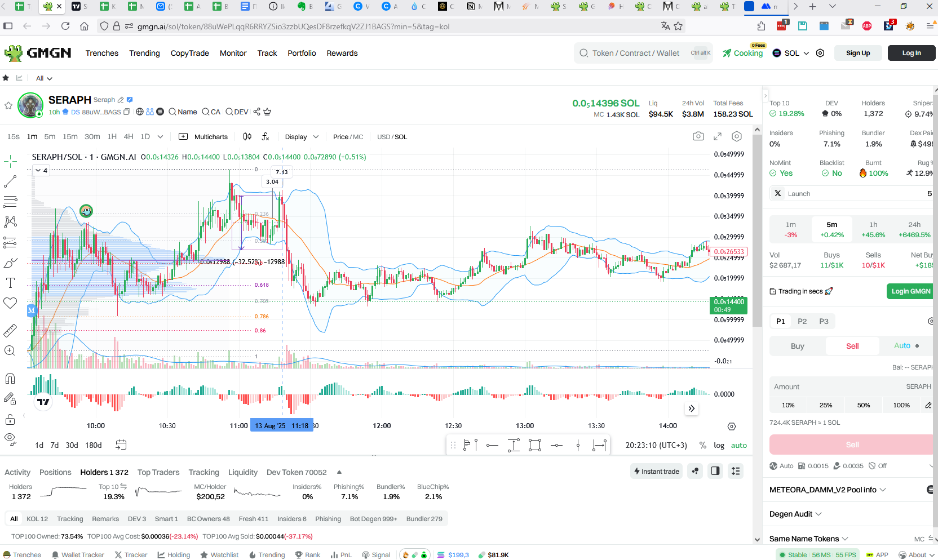Select the crosshair cursor tool
The width and height of the screenshot is (938, 560).
(10, 162)
